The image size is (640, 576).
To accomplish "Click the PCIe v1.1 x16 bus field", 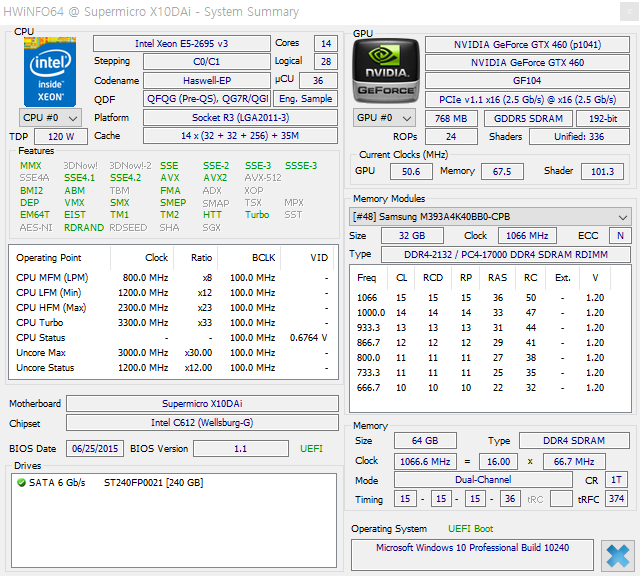I will click(x=527, y=100).
